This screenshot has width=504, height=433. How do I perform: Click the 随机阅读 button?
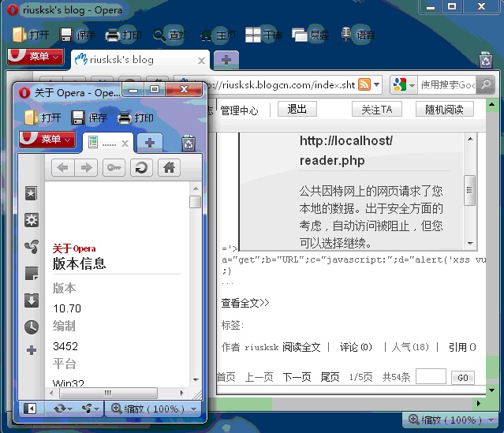pos(444,110)
